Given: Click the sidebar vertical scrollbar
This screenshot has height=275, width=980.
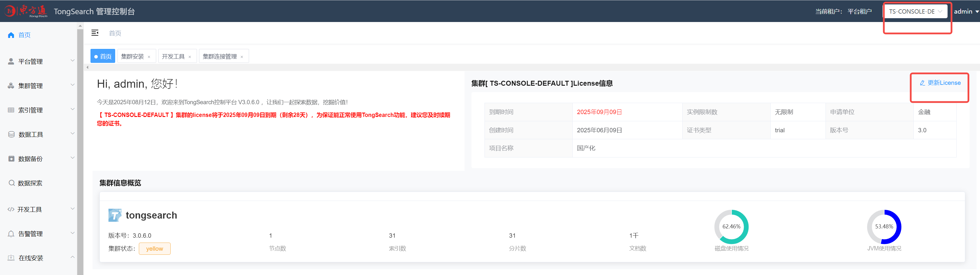Looking at the screenshot, I should pyautogui.click(x=80, y=152).
